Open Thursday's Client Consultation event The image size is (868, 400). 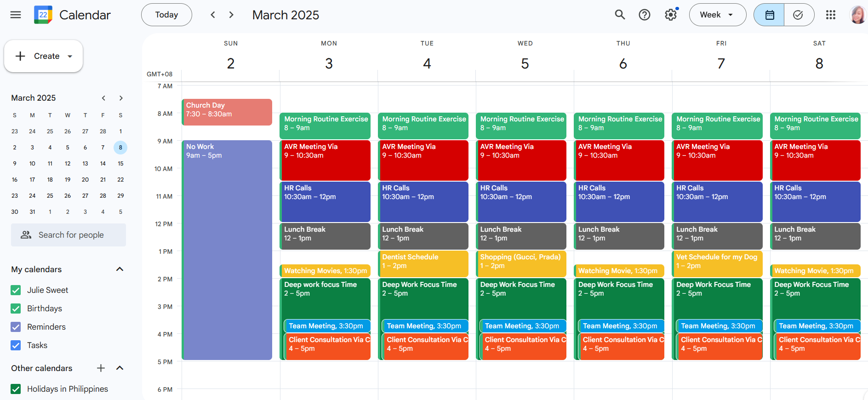point(622,347)
